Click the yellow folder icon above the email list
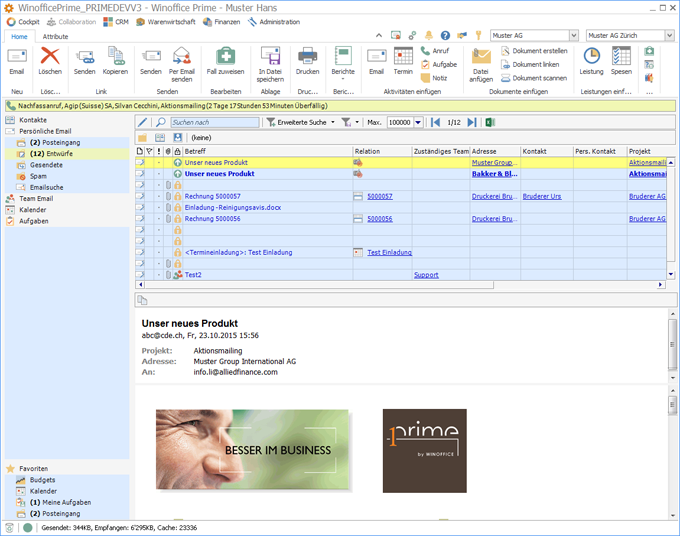 (x=142, y=137)
